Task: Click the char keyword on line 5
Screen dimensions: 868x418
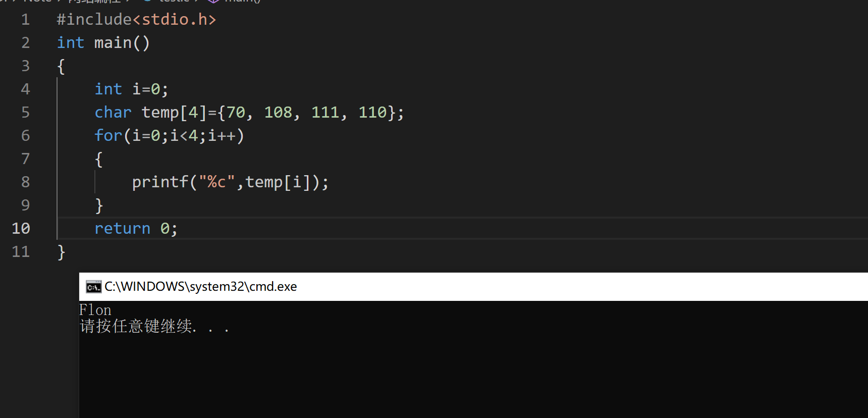Action: click(113, 112)
